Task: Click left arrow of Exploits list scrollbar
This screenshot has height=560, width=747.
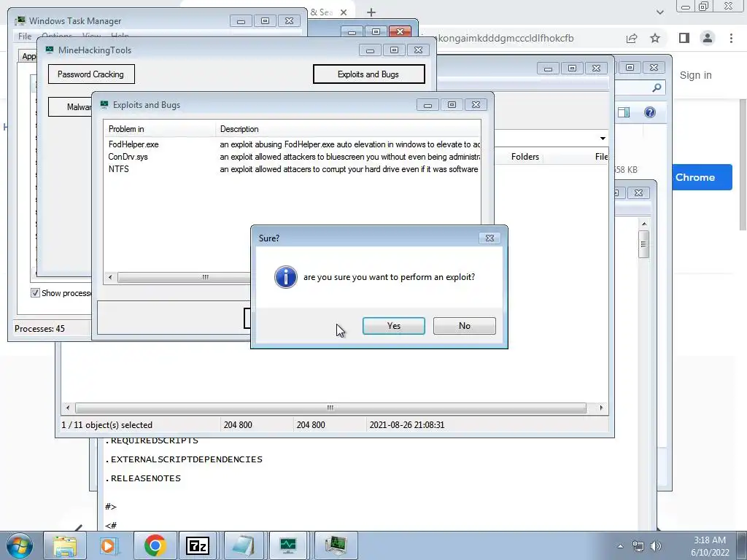Action: tap(110, 277)
